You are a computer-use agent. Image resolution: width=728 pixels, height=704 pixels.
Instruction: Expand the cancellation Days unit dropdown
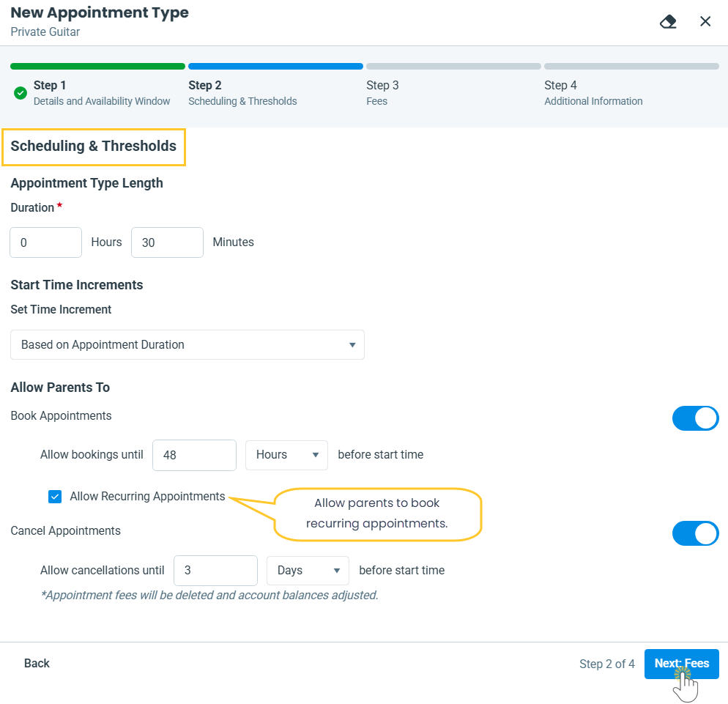308,571
